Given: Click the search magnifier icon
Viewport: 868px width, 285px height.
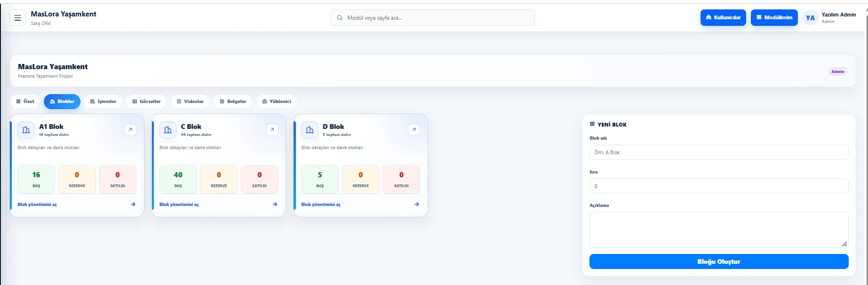Looking at the screenshot, I should [340, 18].
